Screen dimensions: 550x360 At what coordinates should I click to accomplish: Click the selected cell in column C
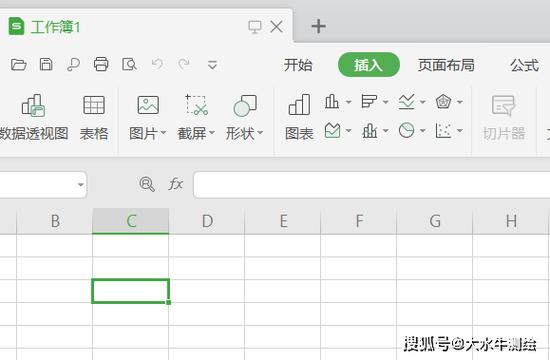[x=131, y=291]
